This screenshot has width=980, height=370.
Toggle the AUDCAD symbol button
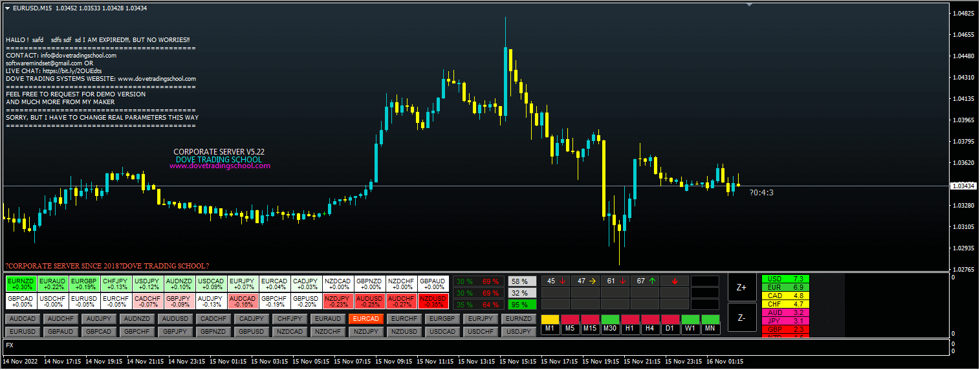point(23,319)
